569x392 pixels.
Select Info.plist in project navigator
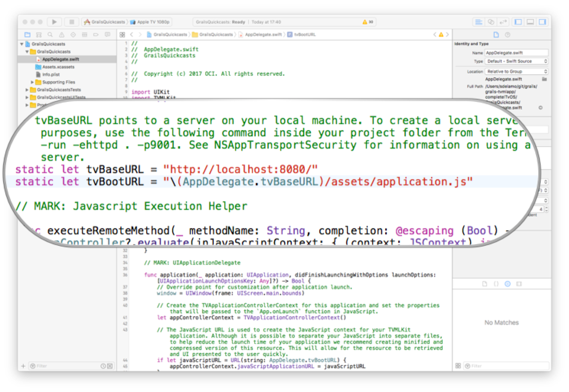pyautogui.click(x=48, y=75)
